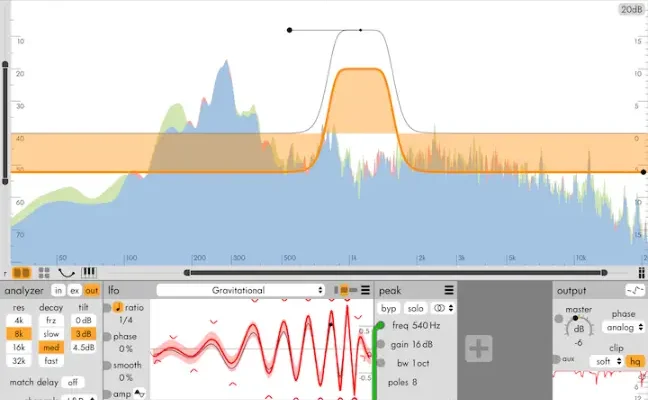Open the LFO panel hamburger menu

(x=364, y=290)
